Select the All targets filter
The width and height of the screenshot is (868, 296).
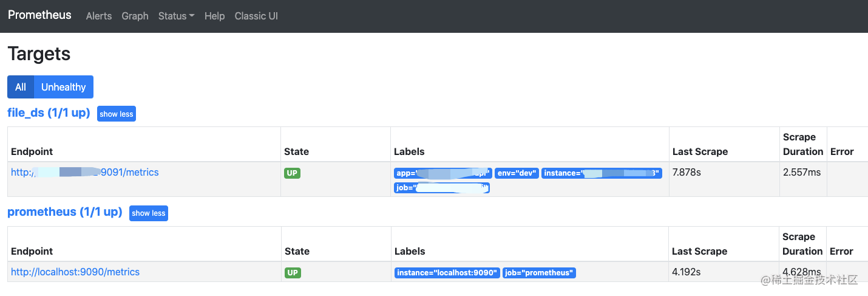tap(21, 87)
